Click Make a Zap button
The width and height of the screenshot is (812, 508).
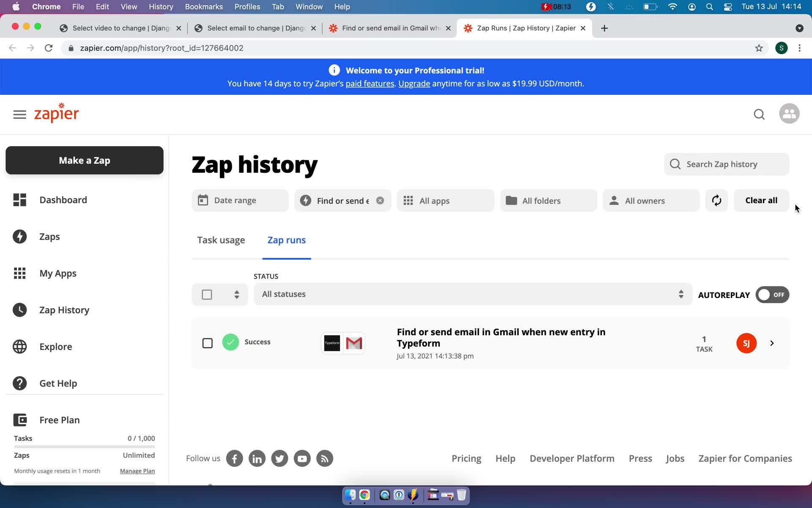[84, 160]
